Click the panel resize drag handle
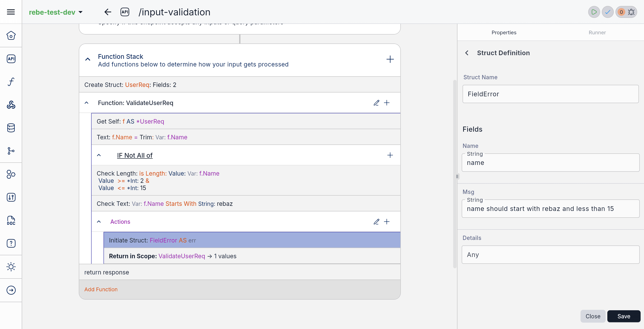This screenshot has height=329, width=644. point(457,176)
